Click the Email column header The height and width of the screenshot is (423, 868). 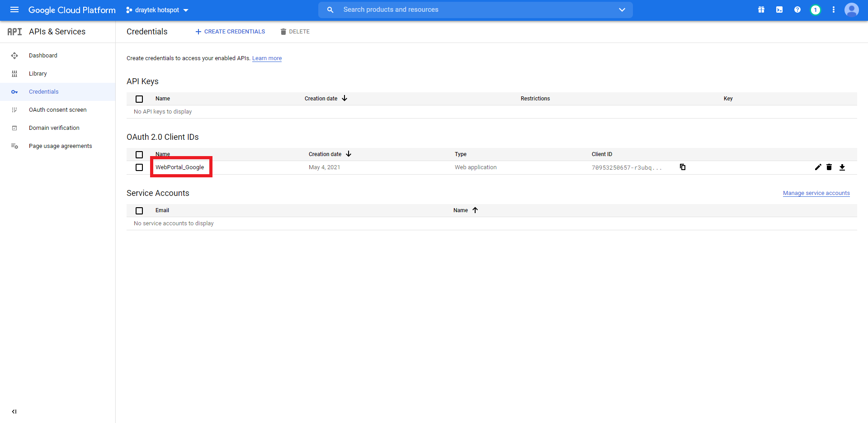pos(162,210)
